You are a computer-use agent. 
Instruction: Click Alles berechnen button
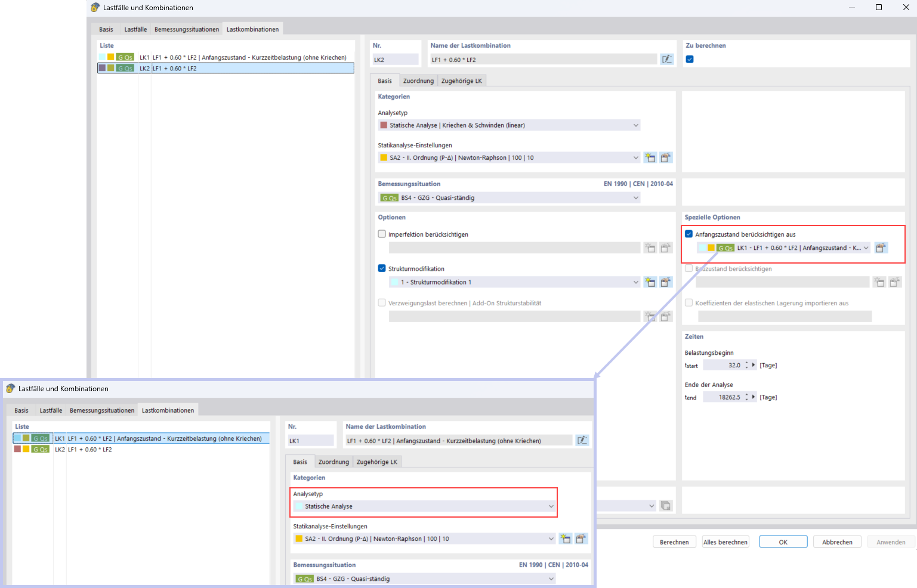pos(725,542)
